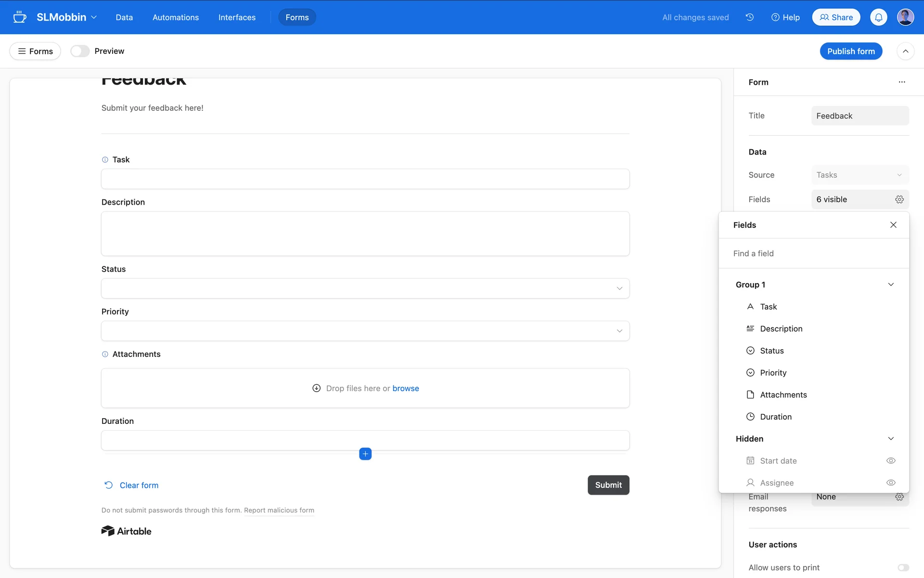This screenshot has height=578, width=924.
Task: Click the revision history clock icon
Action: pos(749,17)
